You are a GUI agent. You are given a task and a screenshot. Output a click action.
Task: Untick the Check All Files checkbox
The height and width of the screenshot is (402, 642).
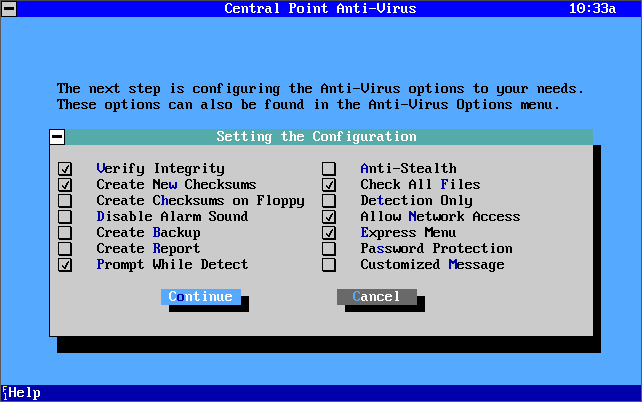[329, 185]
